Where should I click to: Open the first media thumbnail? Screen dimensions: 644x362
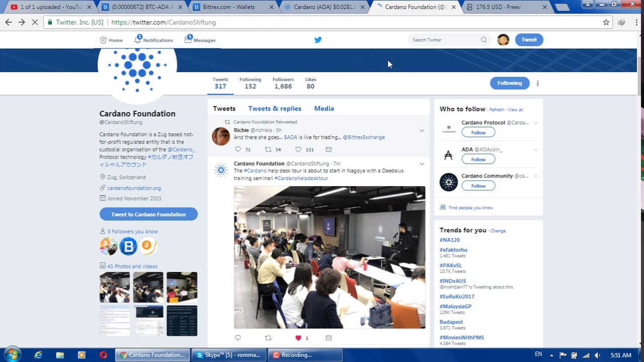(115, 287)
